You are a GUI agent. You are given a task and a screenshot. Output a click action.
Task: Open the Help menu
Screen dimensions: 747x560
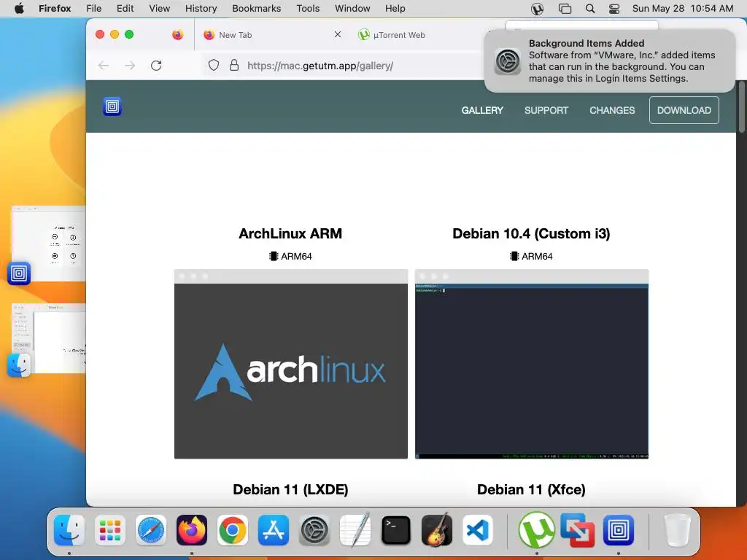395,8
